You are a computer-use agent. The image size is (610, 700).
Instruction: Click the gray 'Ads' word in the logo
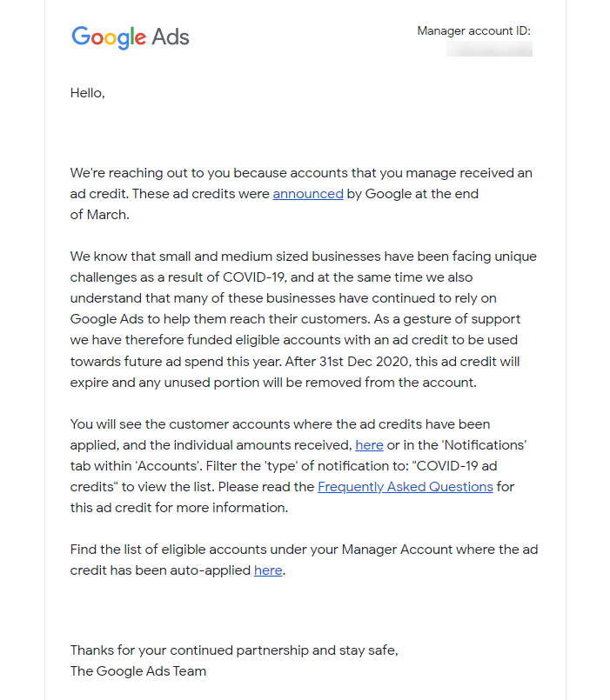point(171,37)
